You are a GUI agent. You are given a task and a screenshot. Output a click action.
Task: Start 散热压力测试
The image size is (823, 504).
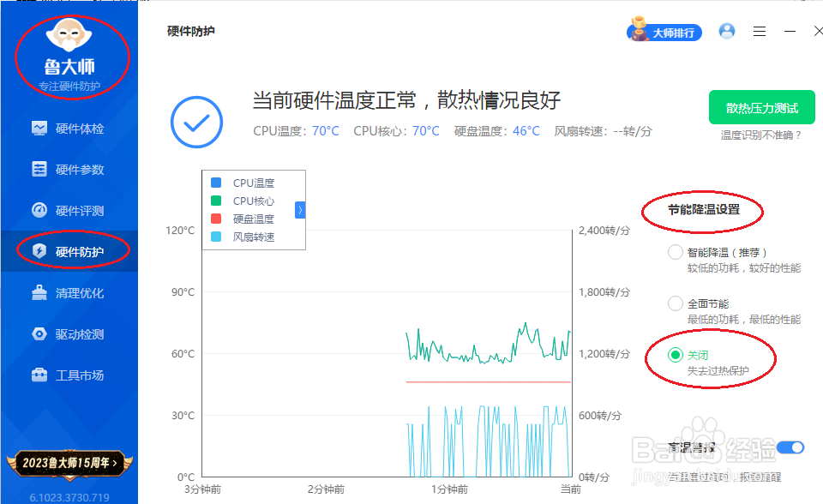point(762,108)
